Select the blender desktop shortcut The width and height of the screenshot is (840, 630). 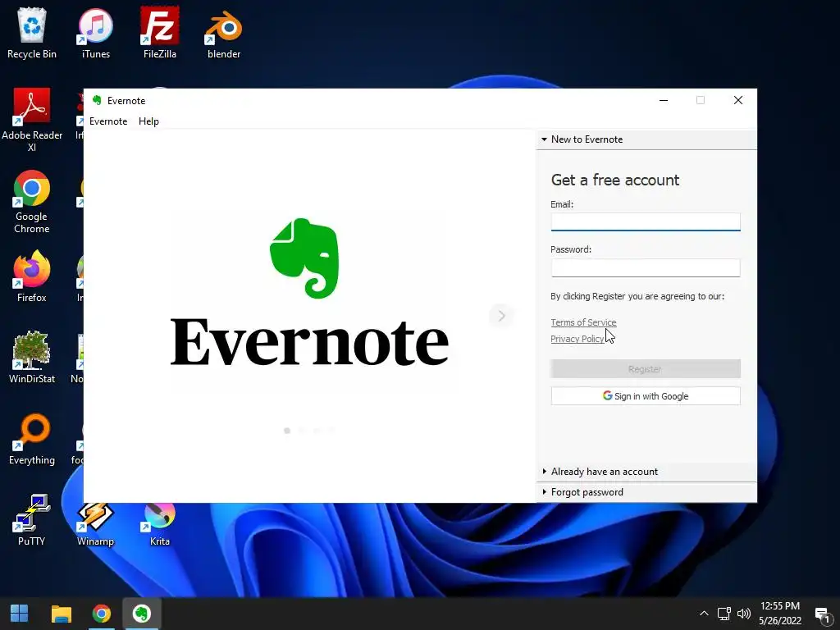(224, 33)
